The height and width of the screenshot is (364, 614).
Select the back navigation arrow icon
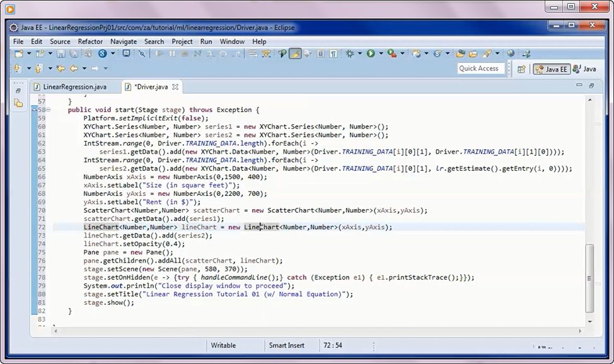[x=74, y=68]
